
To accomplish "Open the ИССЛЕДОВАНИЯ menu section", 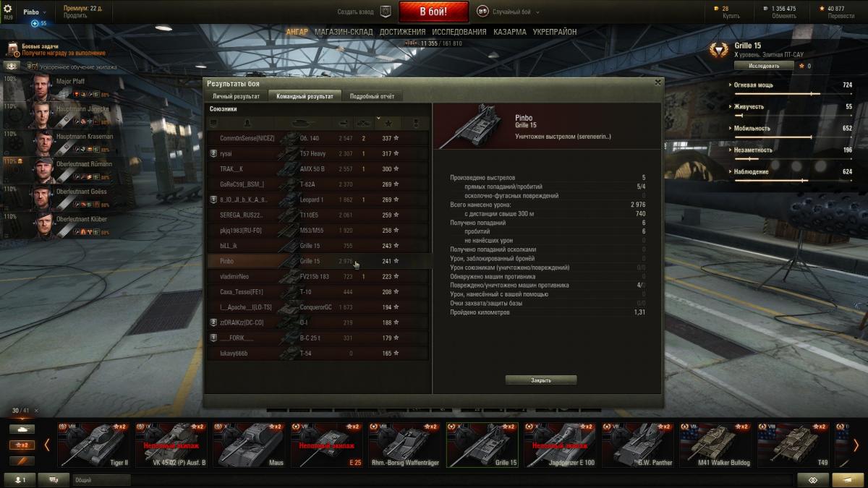I will (x=459, y=33).
